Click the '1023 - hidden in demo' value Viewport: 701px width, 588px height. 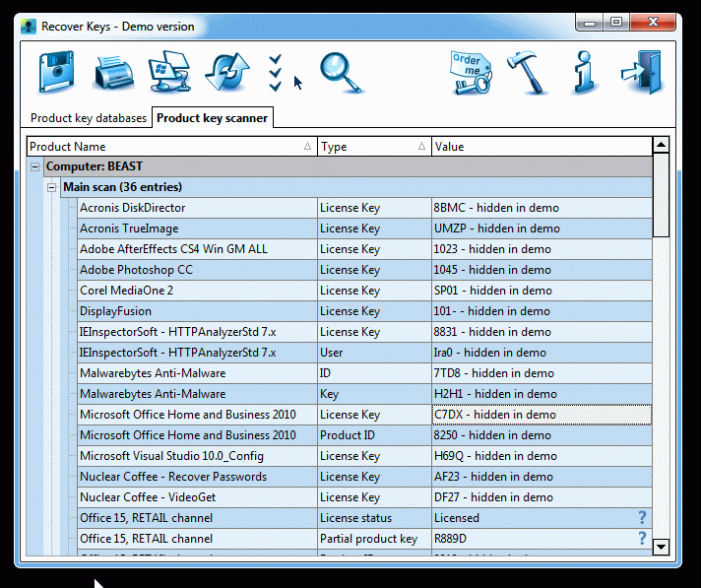[x=542, y=249]
